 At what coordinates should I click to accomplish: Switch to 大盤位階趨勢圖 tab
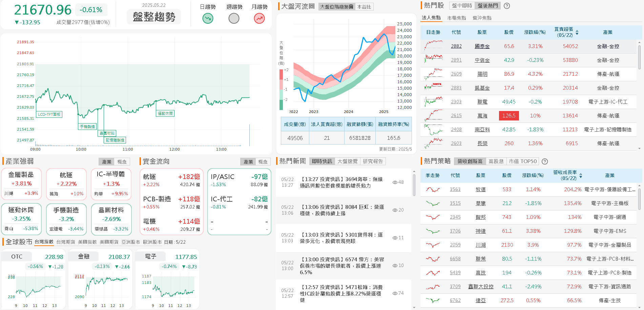(337, 7)
